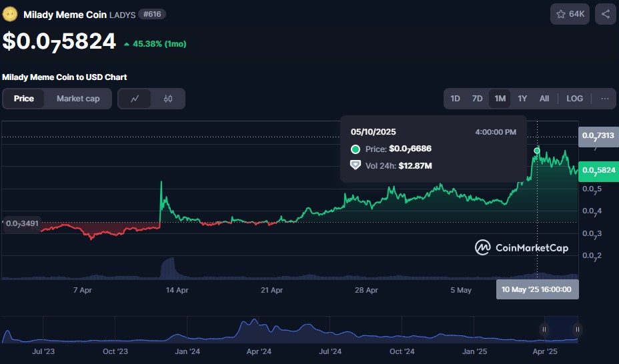This screenshot has height=364, width=619.
Task: Set chart range to 1M
Action: click(x=500, y=99)
